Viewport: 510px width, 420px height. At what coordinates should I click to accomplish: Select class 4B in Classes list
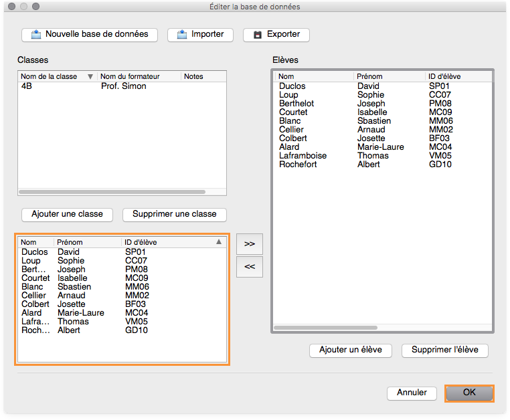coord(27,86)
